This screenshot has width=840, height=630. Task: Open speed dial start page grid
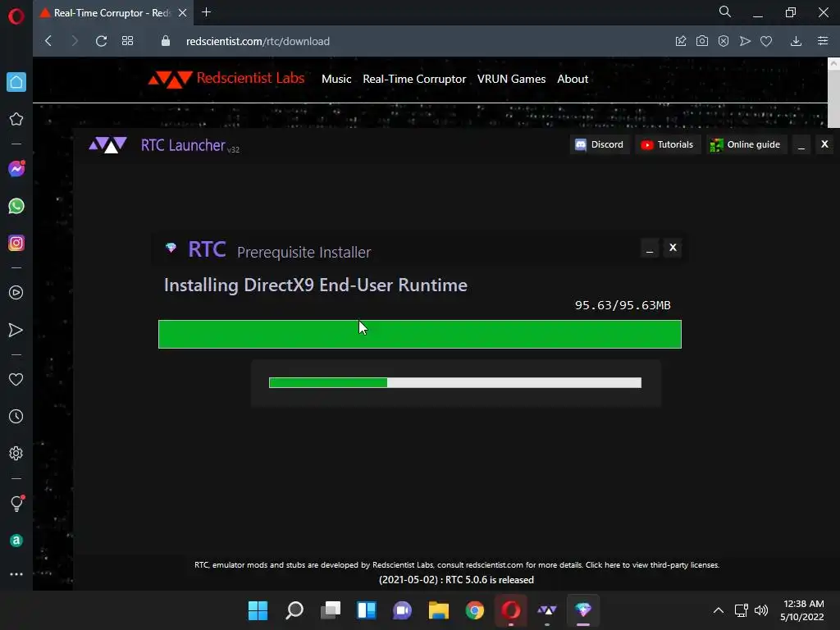click(x=127, y=41)
